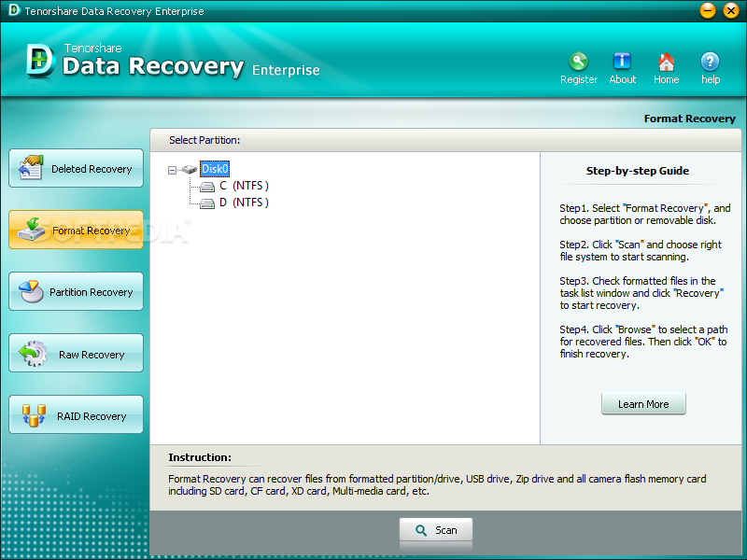Open the help question mark icon
Viewport: 747px width, 560px height.
(710, 62)
